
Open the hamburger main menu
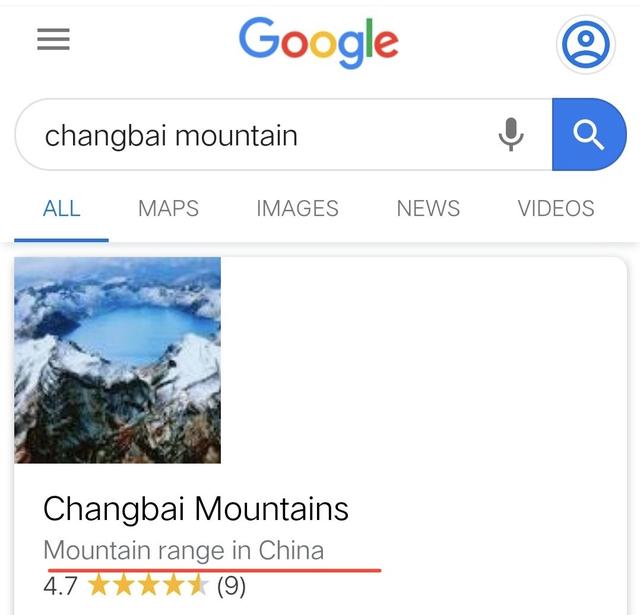pyautogui.click(x=53, y=39)
